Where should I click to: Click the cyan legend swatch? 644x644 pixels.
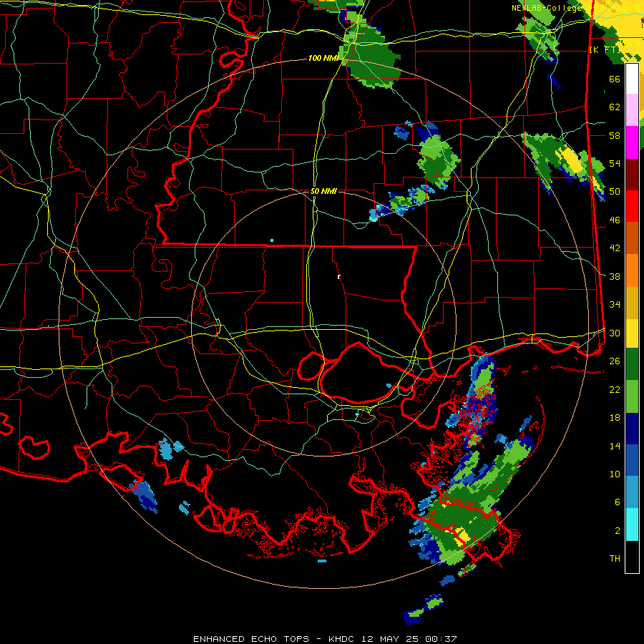click(632, 525)
